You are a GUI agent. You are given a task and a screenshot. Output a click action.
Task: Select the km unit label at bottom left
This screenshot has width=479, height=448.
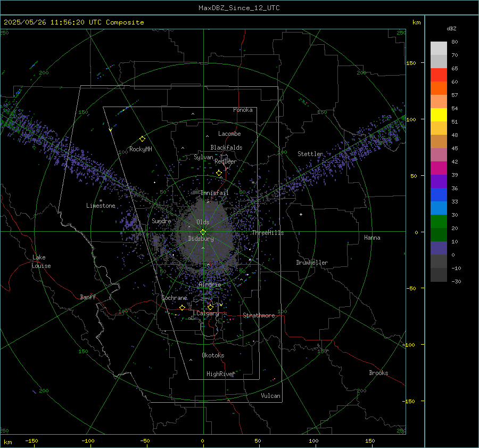pos(7,442)
